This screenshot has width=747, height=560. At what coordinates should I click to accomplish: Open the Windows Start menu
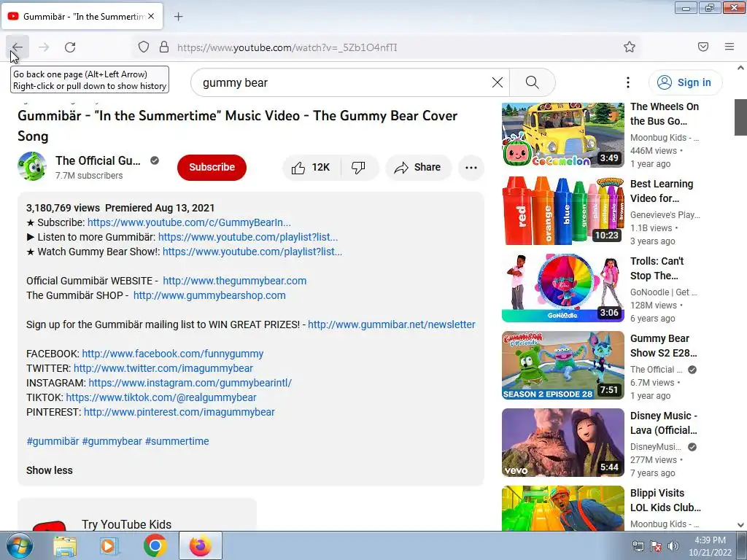[20, 545]
